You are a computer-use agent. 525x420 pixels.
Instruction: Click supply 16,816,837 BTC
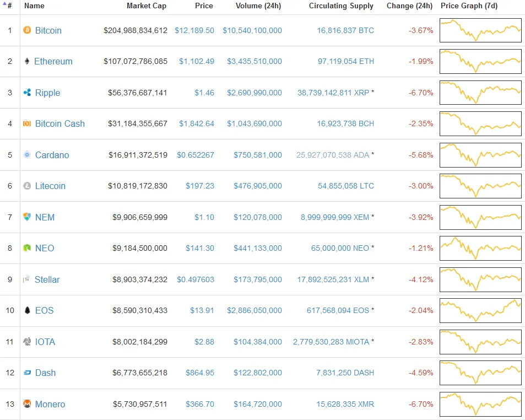point(345,30)
